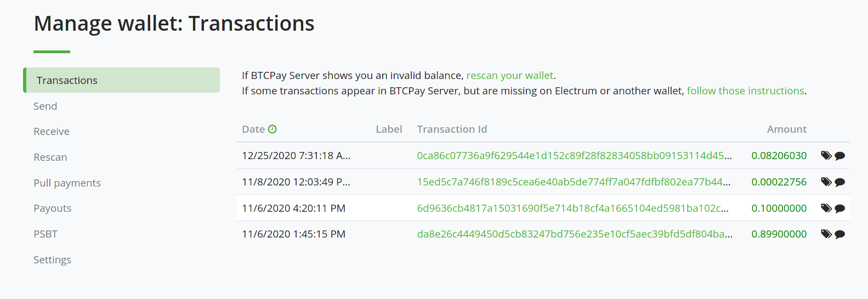Click the tag icon on 0.10000000 row
Viewport: 868px width, 299px height.
tap(826, 208)
